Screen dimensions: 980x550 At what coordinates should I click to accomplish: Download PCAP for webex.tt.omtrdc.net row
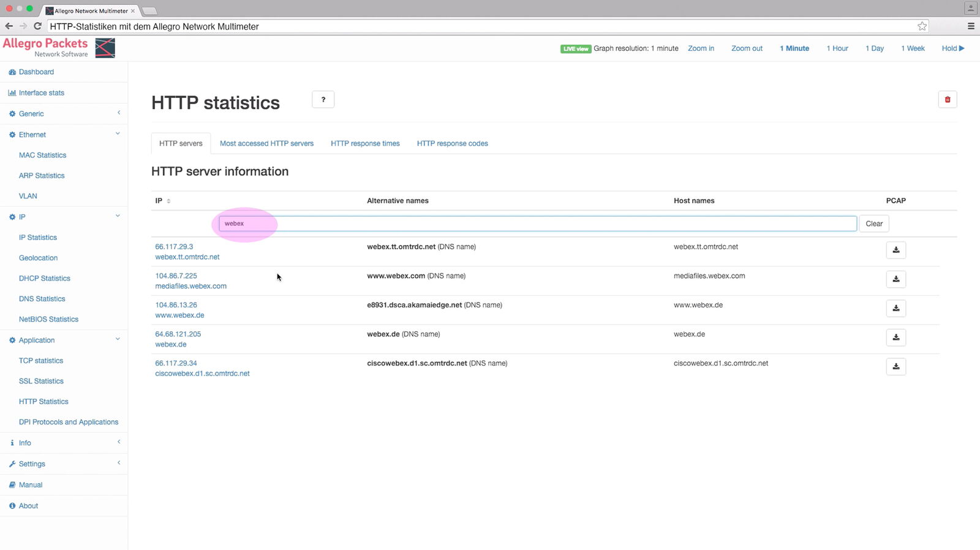[x=895, y=250]
